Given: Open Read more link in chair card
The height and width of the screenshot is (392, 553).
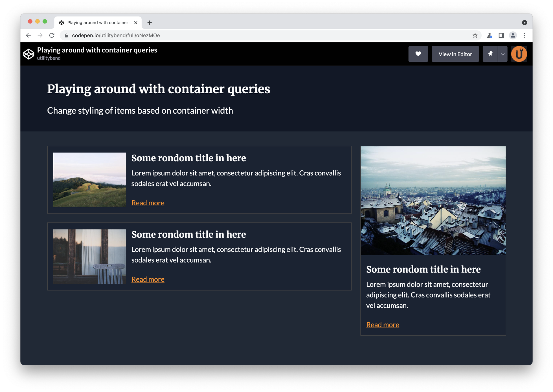Looking at the screenshot, I should 148,279.
